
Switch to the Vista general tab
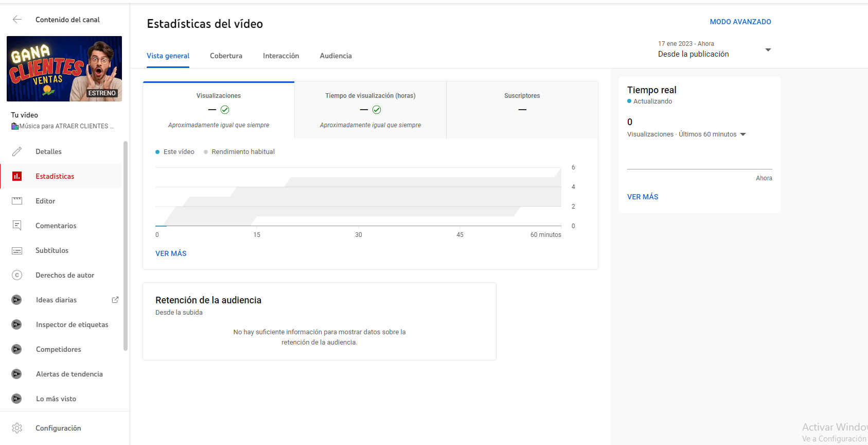click(168, 56)
